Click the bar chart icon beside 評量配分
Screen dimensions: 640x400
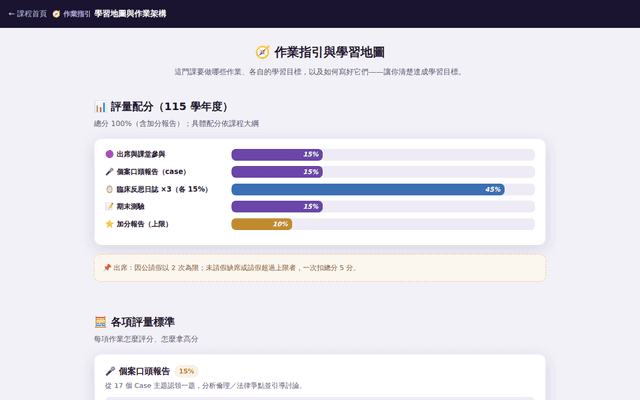click(x=100, y=107)
